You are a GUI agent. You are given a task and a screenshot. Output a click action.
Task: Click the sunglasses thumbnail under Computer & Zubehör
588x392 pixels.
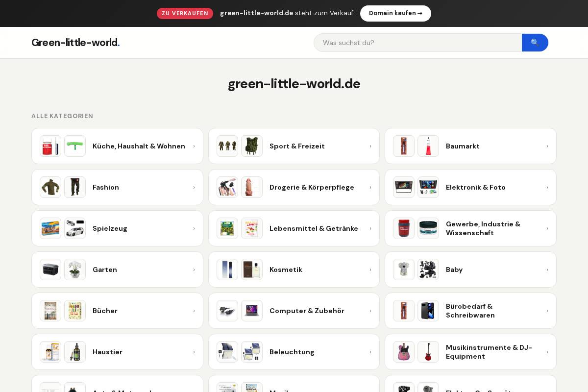227,311
